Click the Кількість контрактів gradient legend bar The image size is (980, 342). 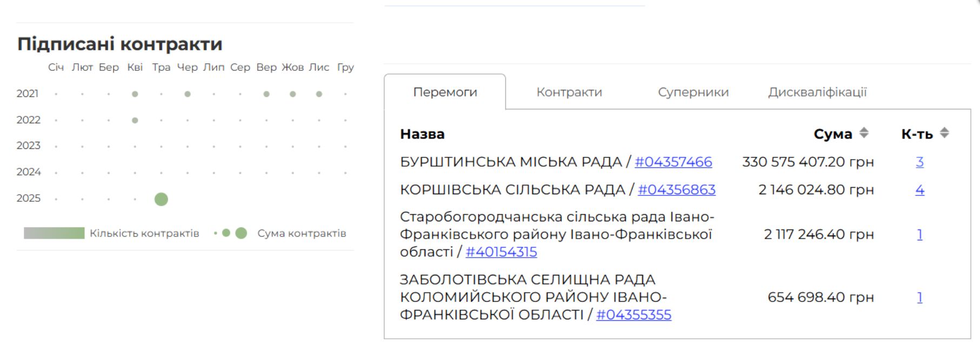pos(54,233)
